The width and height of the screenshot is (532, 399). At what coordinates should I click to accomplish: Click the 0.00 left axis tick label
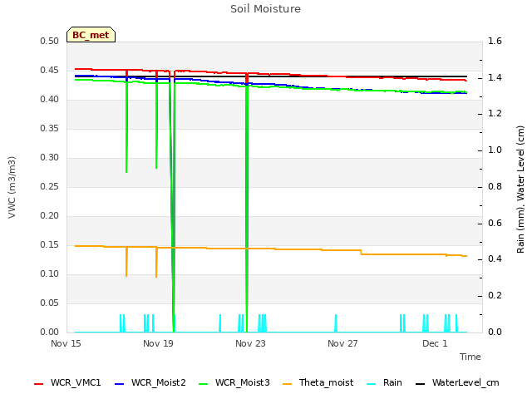pos(50,332)
